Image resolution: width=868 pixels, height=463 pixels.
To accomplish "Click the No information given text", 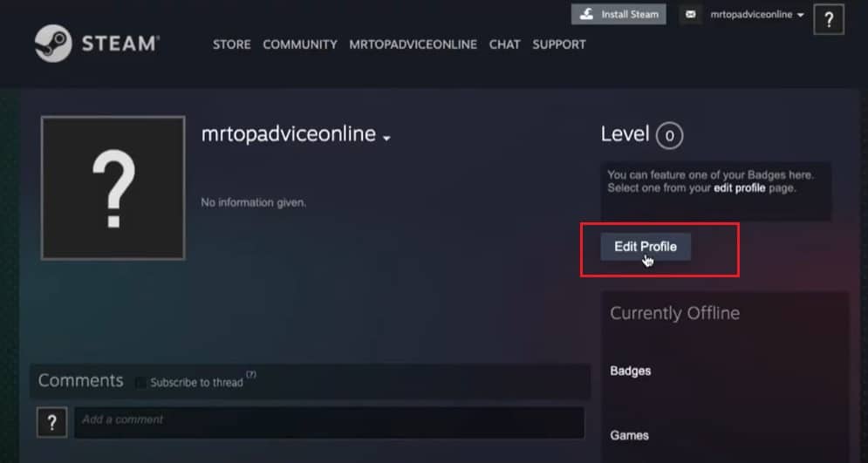I will (x=254, y=203).
